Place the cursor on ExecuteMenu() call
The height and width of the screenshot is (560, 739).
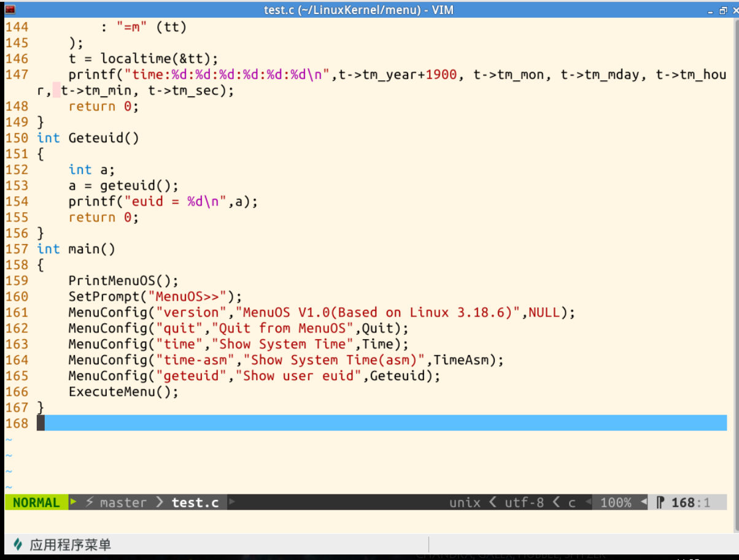tap(123, 392)
